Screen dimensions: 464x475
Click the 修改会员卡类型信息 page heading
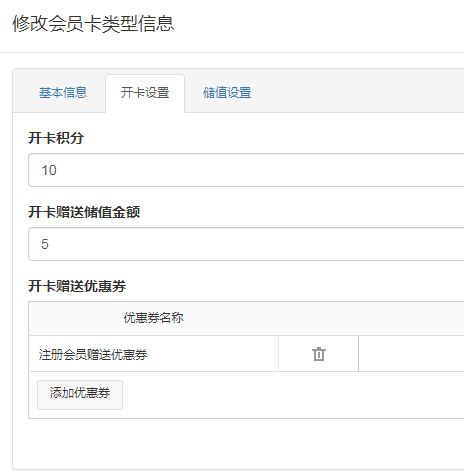(x=93, y=24)
